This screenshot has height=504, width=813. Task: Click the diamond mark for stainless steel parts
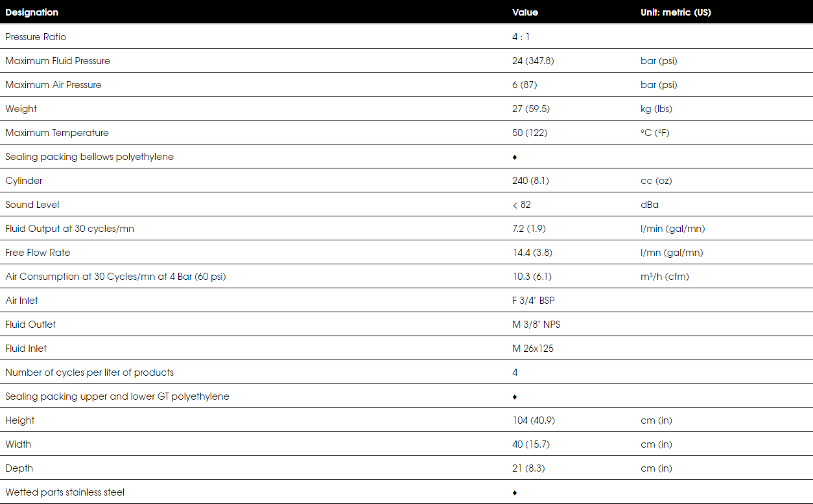(515, 493)
